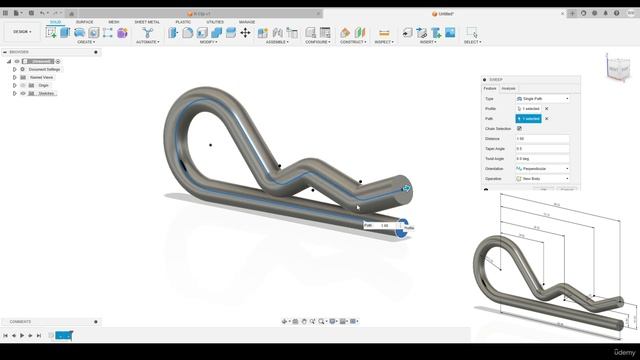Viewport: 640px width, 360px height.
Task: Expand the Sketches tree node
Action: click(15, 93)
